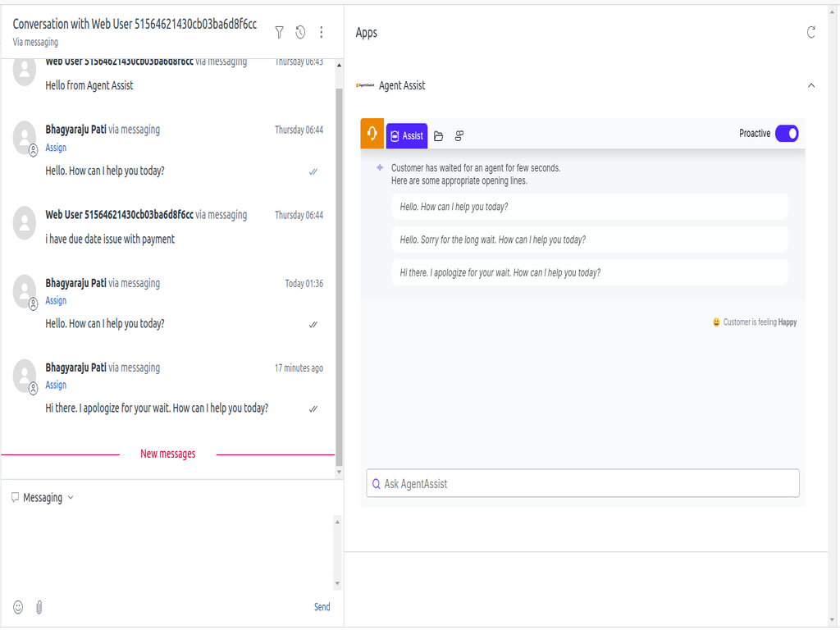840x630 pixels.
Task: Open the folder icon tab in Agent Assist
Action: point(439,136)
